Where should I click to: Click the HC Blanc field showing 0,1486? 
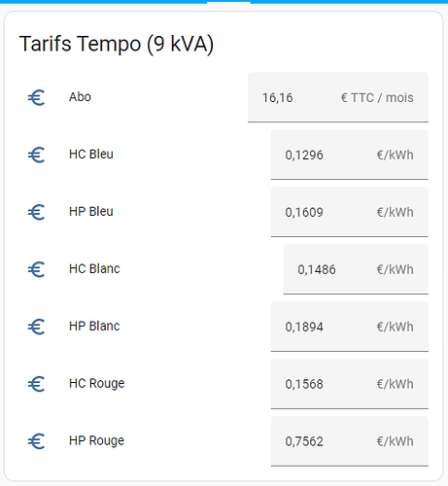(356, 269)
